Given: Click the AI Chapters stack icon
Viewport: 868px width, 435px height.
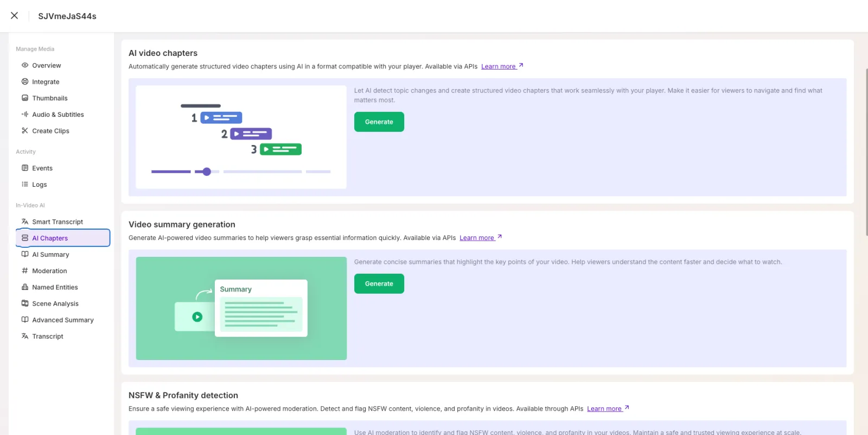Looking at the screenshot, I should tap(25, 238).
